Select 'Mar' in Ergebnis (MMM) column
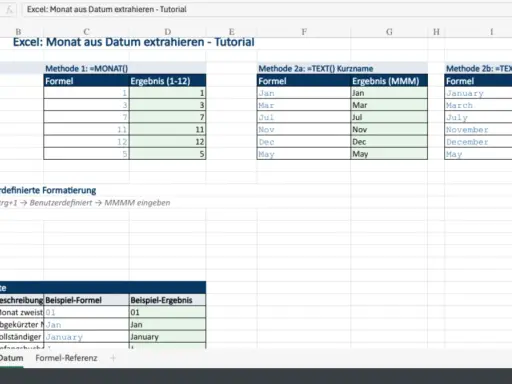The image size is (512, 384). click(389, 105)
